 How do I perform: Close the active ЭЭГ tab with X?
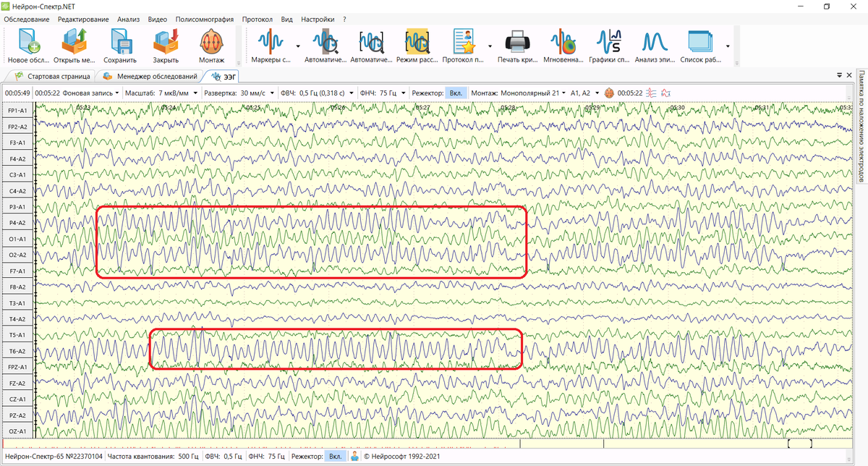(x=848, y=75)
